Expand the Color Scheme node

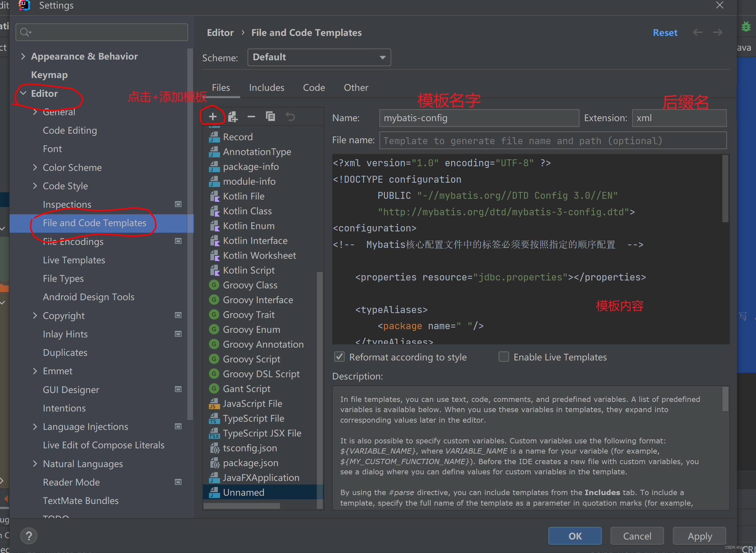(35, 167)
